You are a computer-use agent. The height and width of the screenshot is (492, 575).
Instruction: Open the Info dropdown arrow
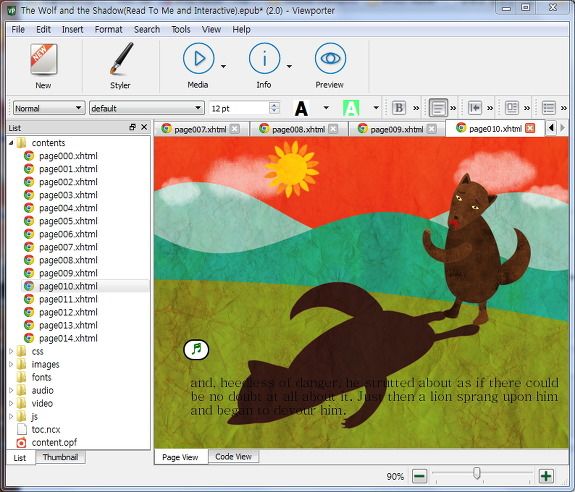coord(289,66)
